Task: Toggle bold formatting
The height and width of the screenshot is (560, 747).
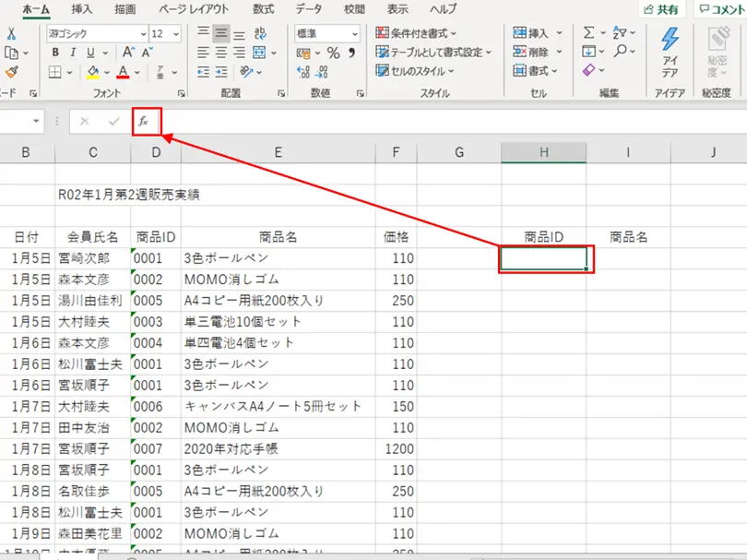Action: coord(54,54)
